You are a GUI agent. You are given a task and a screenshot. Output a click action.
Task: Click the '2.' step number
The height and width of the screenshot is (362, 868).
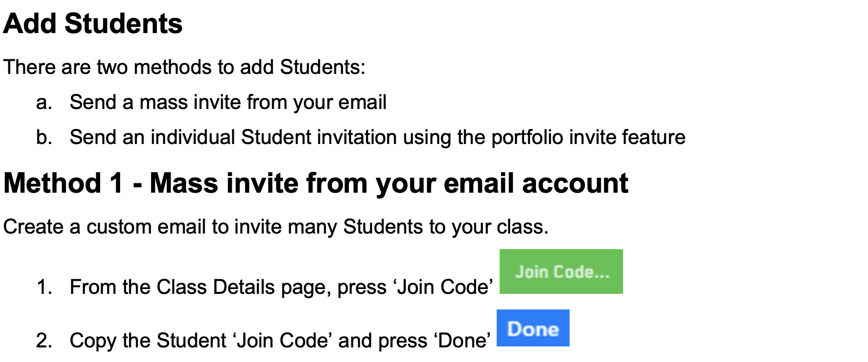(x=44, y=341)
